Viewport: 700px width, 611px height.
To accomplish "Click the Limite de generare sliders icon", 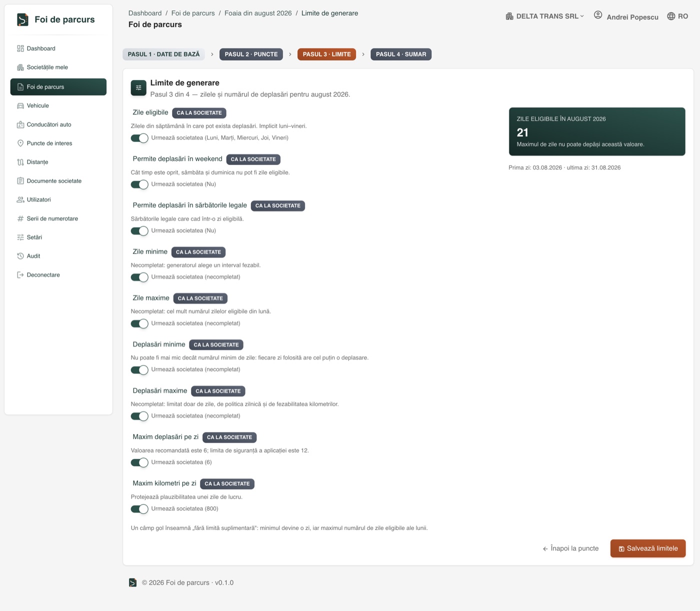I will pos(138,87).
